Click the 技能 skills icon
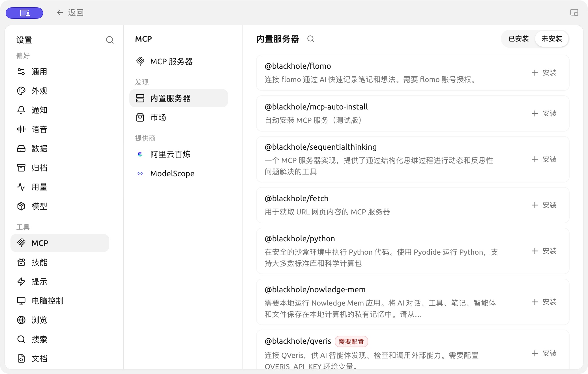The height and width of the screenshot is (374, 588). coord(21,262)
